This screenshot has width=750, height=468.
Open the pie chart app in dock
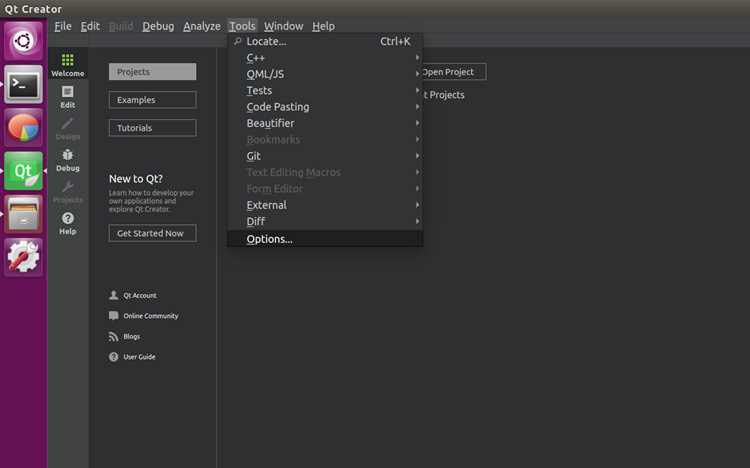[23, 127]
